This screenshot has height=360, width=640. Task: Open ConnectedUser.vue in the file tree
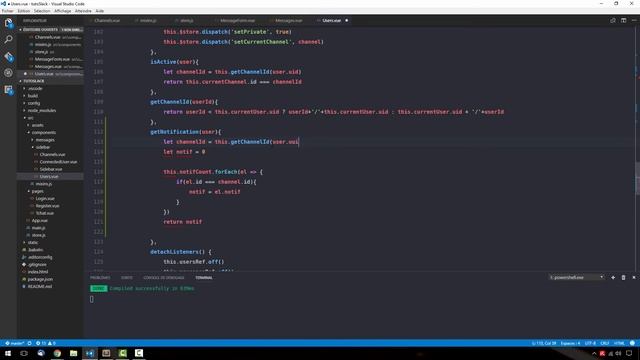point(58,162)
